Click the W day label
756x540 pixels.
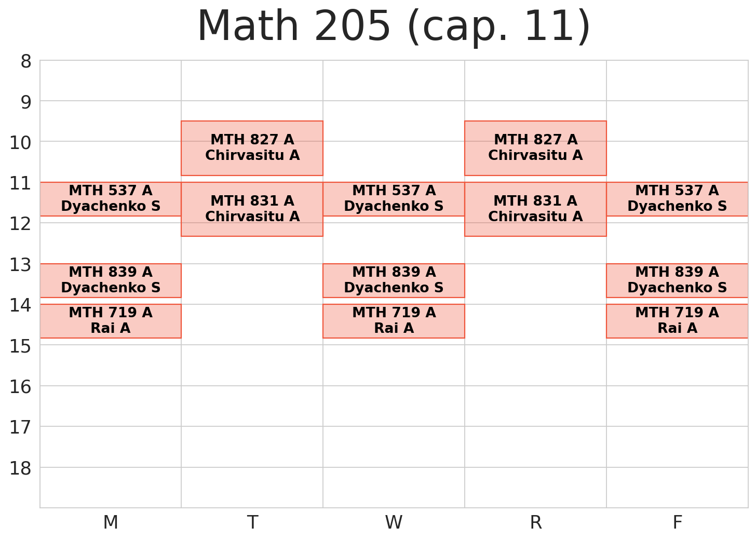click(394, 522)
